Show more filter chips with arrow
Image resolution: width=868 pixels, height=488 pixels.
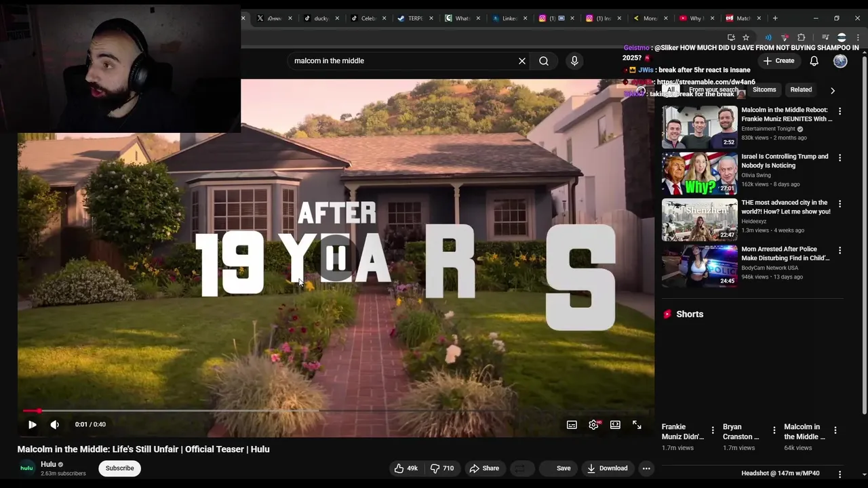pos(833,90)
